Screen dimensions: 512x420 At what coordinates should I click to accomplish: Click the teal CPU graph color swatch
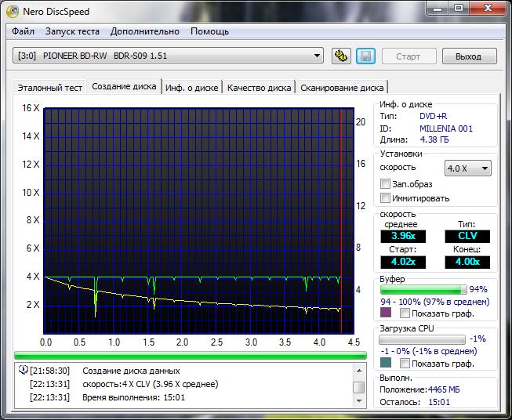386,364
